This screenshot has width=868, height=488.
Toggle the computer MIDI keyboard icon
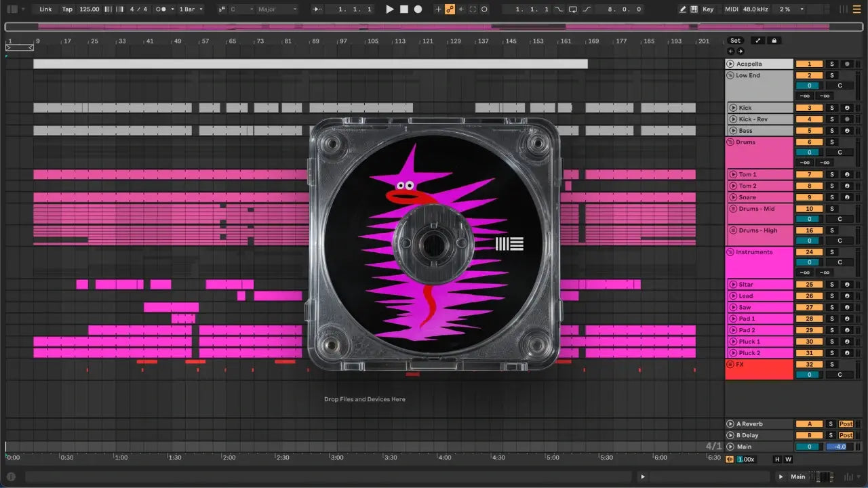coord(694,9)
